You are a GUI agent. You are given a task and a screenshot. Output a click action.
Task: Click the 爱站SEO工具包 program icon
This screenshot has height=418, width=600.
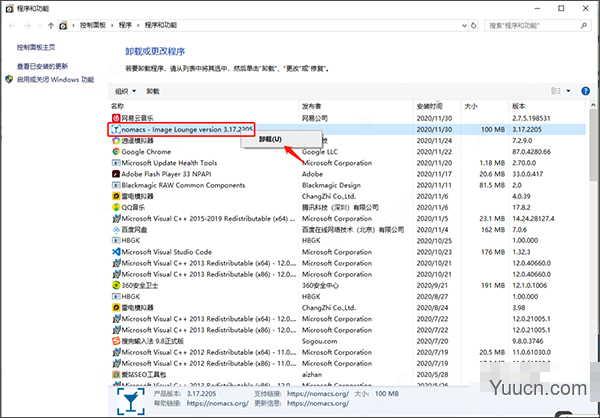[x=116, y=374]
